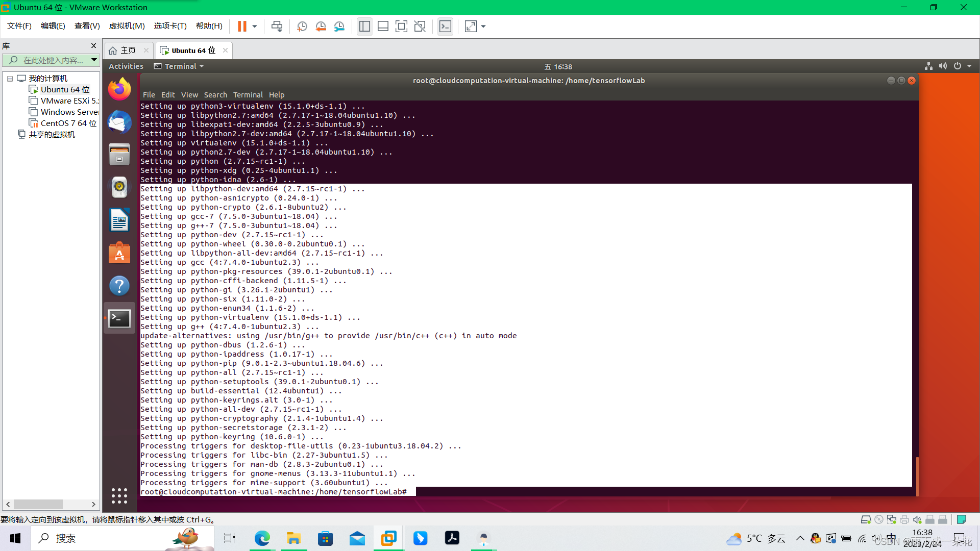The width and height of the screenshot is (980, 551).
Task: Toggle Ubuntu volume indicator
Action: pos(943,66)
